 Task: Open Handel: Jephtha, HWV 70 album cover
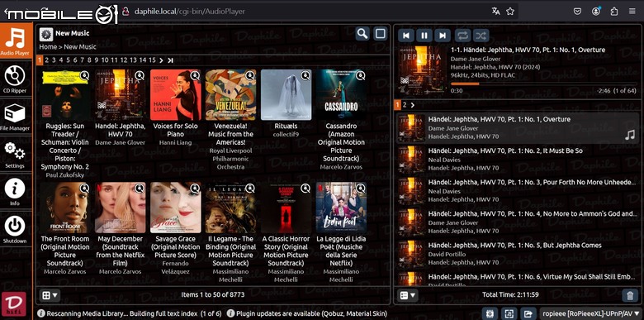click(121, 94)
